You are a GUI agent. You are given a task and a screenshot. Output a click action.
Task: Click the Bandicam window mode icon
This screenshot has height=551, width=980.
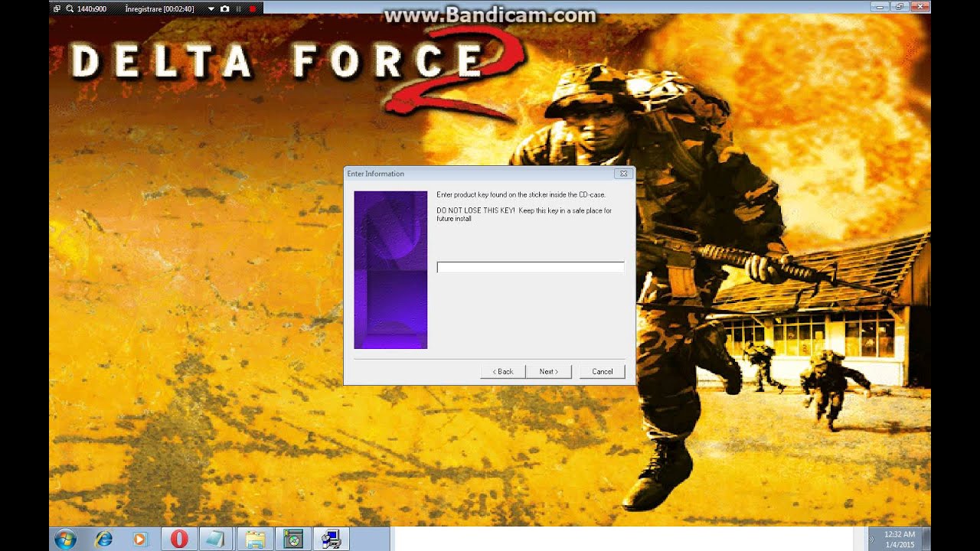click(x=57, y=8)
